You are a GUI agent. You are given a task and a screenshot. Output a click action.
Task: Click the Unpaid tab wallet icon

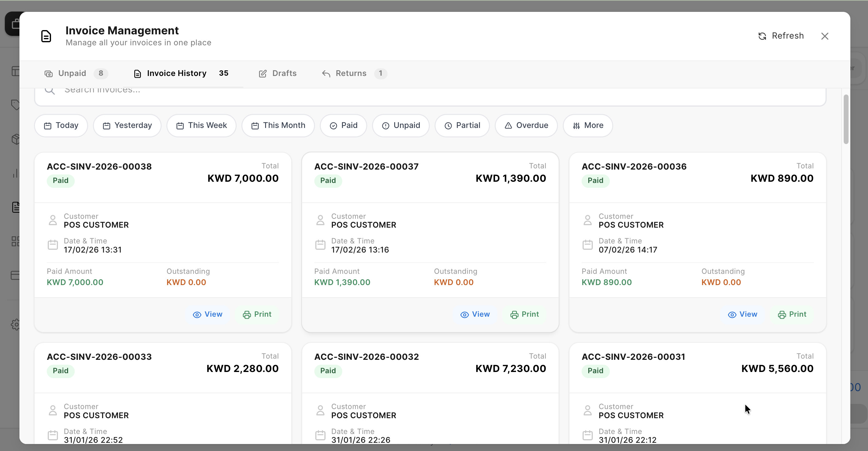[x=49, y=74]
